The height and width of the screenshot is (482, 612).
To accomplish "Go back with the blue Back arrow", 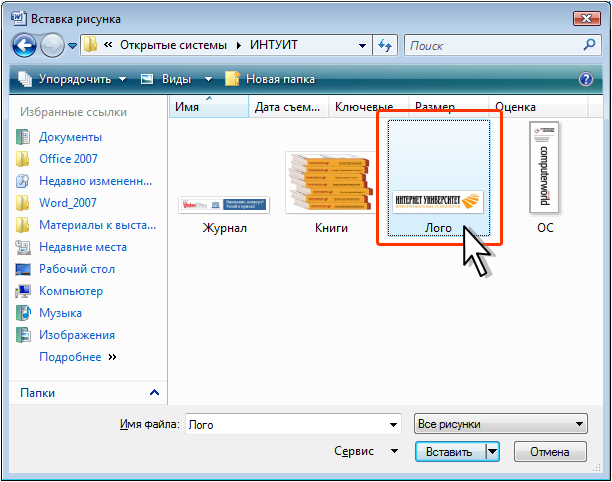I will pos(24,46).
